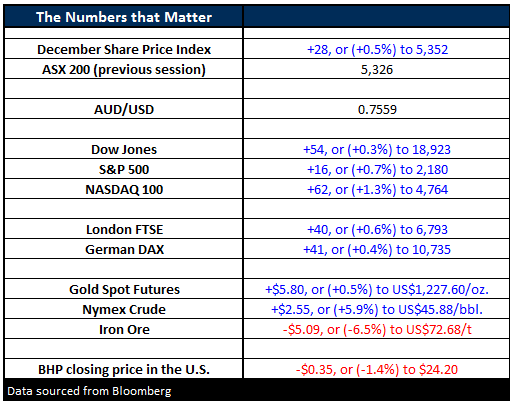Click the 5,326 value cell
The image size is (510, 402).
[377, 69]
